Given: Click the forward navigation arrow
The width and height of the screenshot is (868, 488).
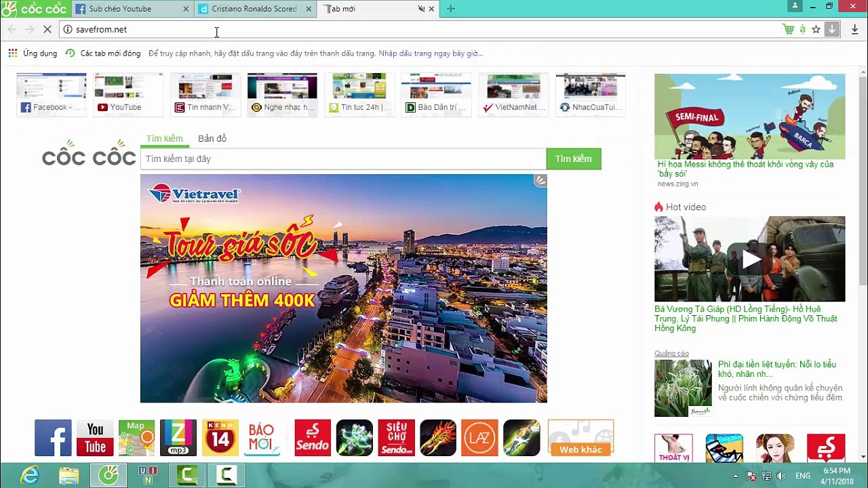Looking at the screenshot, I should point(29,29).
